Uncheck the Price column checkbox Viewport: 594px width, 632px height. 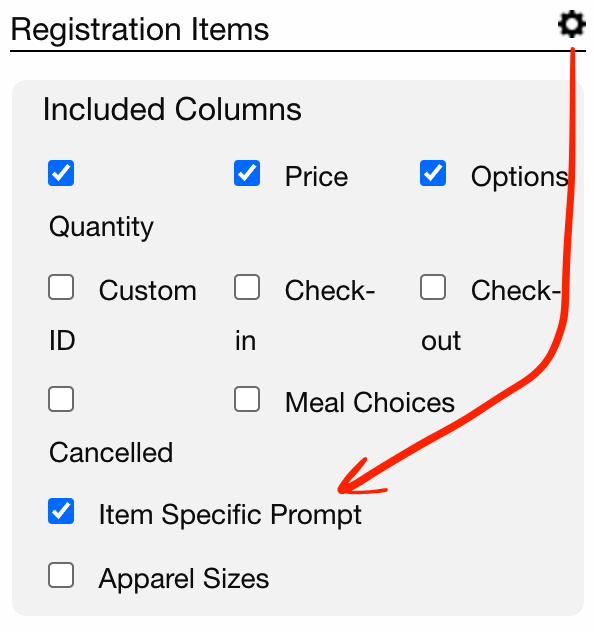coord(247,173)
